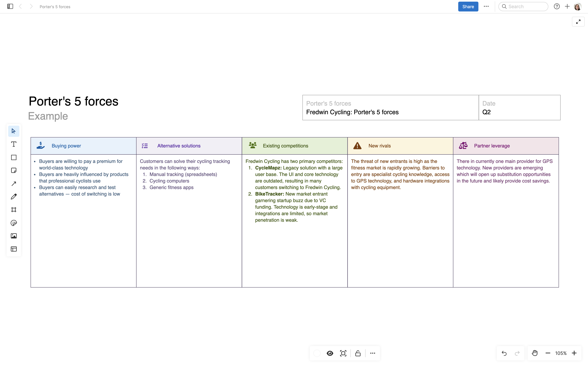
Task: Toggle the lock icon in bottom toolbar
Action: click(358, 353)
